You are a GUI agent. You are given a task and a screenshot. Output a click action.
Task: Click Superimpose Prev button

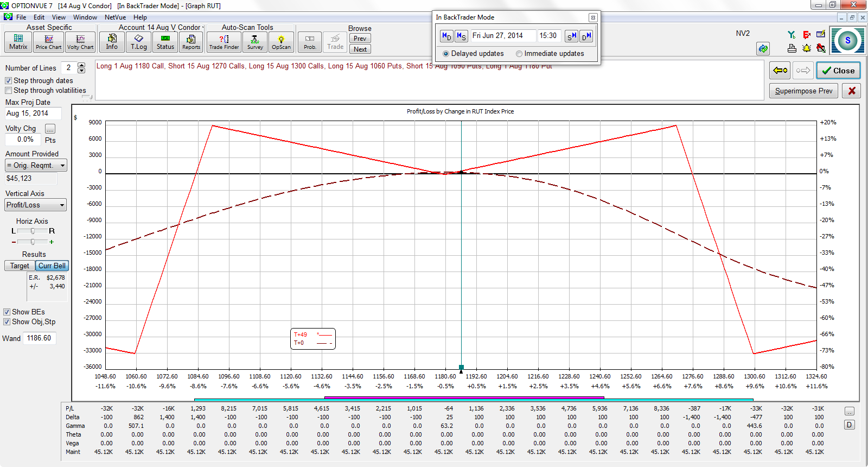(803, 91)
